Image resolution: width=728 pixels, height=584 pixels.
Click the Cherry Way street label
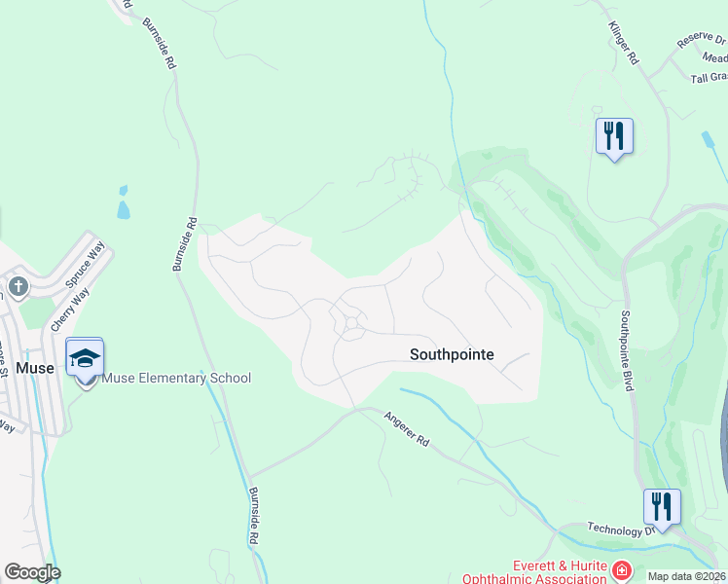pos(70,310)
